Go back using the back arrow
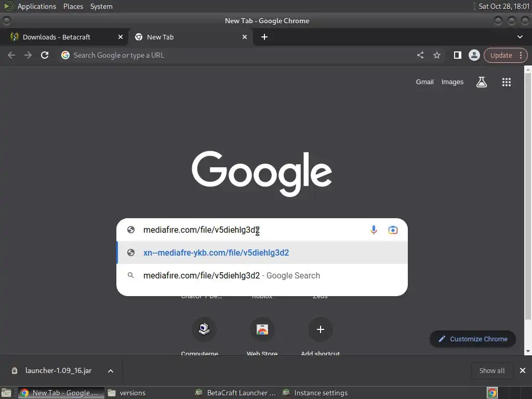Image resolution: width=532 pixels, height=399 pixels. coord(11,55)
